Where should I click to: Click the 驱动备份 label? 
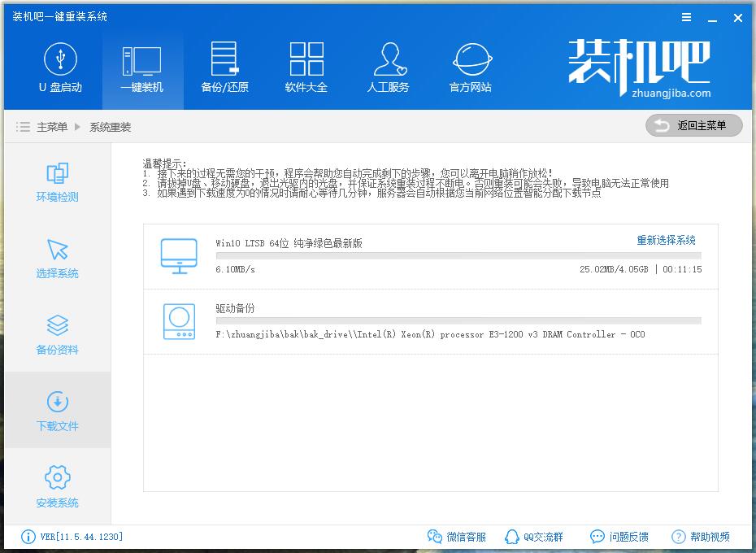click(x=235, y=308)
